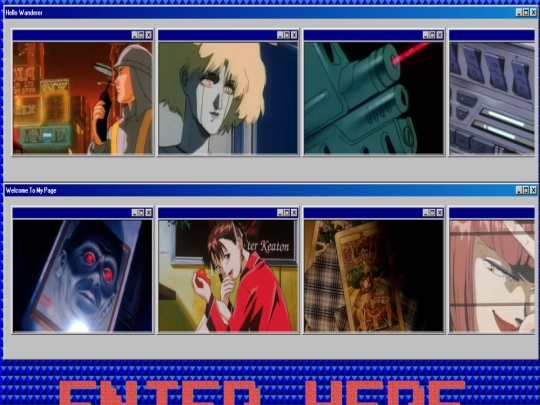Open the woman in red with apple image
The image size is (540, 405).
228,276
